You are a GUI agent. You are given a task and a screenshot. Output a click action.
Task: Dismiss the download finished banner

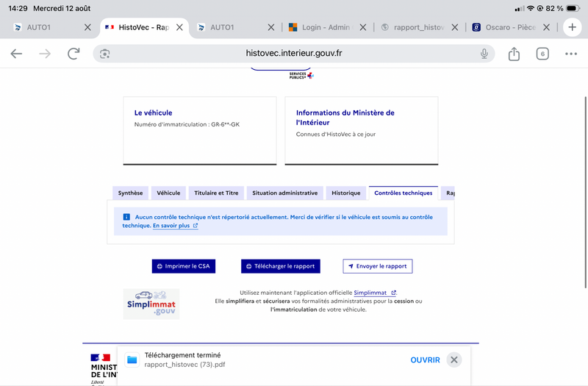pos(453,360)
